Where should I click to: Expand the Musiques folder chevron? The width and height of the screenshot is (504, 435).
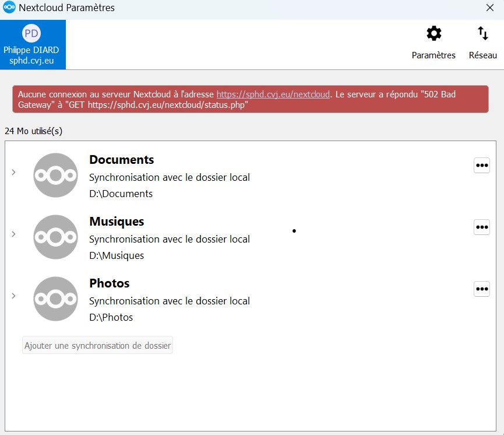(x=13, y=234)
